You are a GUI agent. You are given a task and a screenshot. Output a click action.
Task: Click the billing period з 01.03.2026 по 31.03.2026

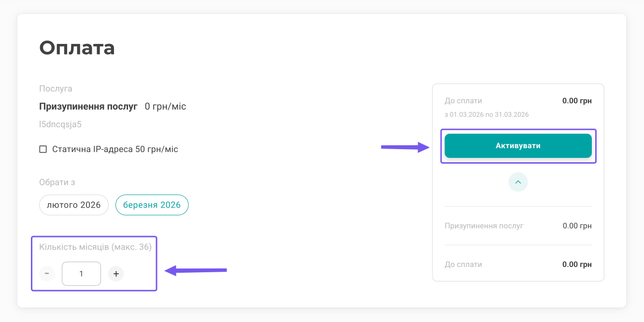[x=487, y=115]
